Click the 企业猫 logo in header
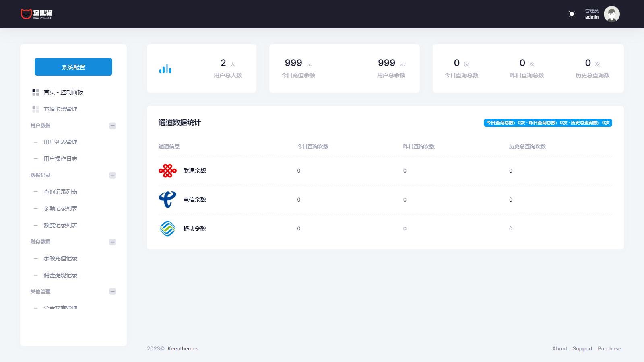The width and height of the screenshot is (644, 362). tap(37, 14)
